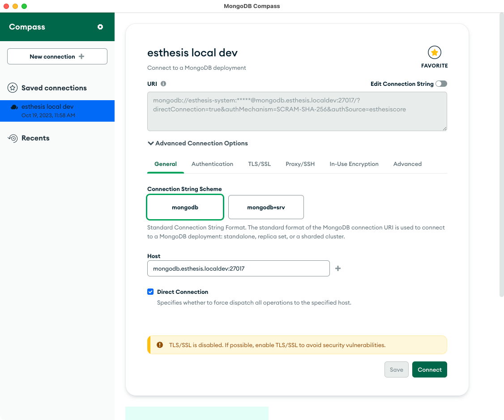Click the esthesis local dev connection icon

[14, 107]
